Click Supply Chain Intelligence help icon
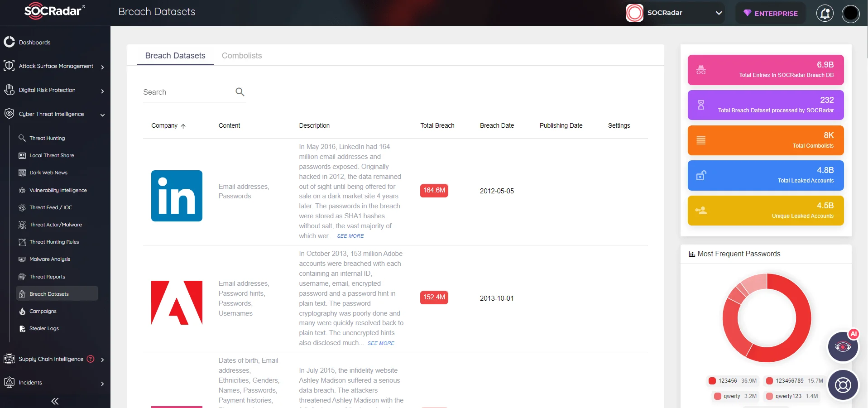Image resolution: width=868 pixels, height=408 pixels. coord(91,359)
